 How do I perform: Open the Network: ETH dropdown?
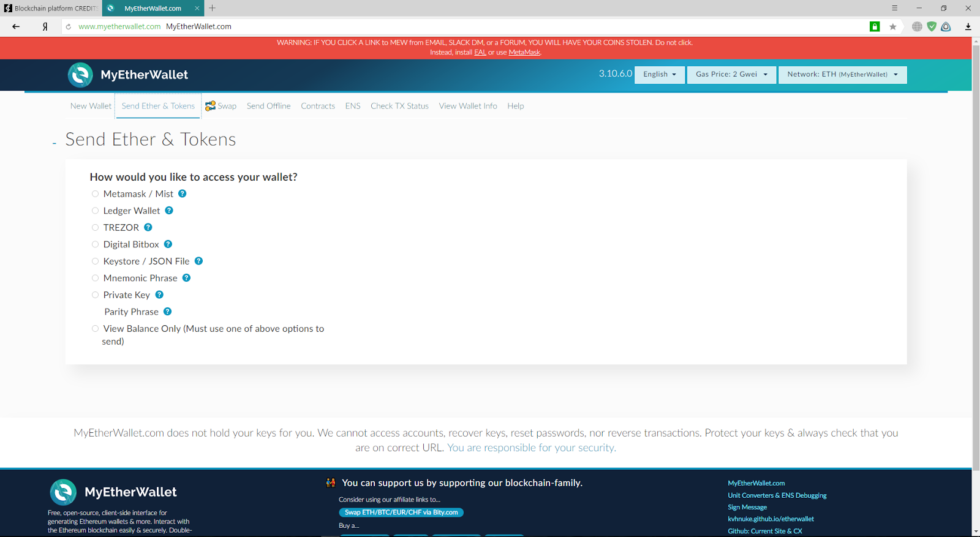click(x=842, y=74)
